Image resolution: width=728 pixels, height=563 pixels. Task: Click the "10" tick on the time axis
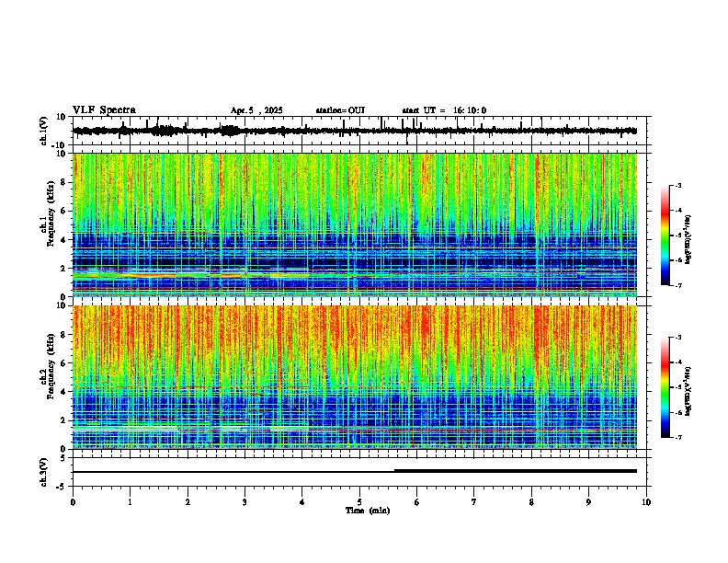(x=646, y=502)
